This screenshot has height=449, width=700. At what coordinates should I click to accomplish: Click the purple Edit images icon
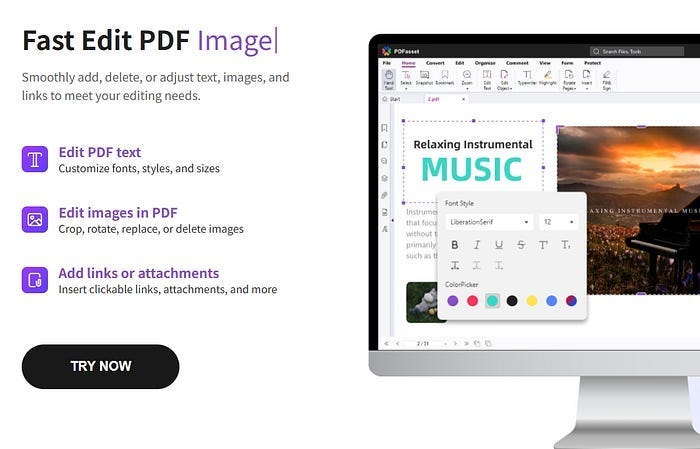pyautogui.click(x=35, y=220)
